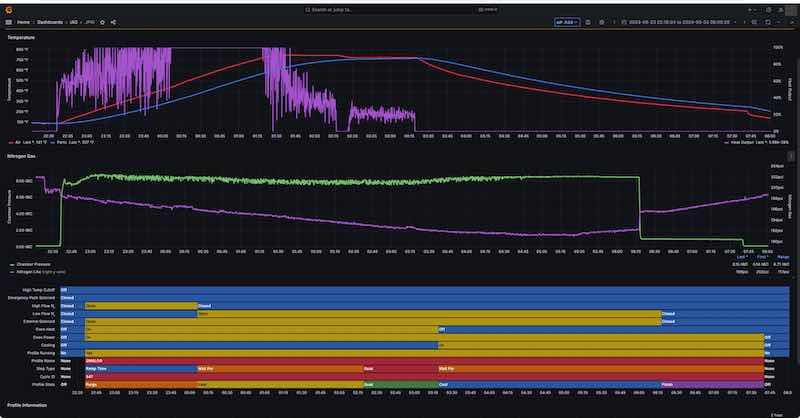Toggle Chamber Pressure legend series

tap(31, 265)
